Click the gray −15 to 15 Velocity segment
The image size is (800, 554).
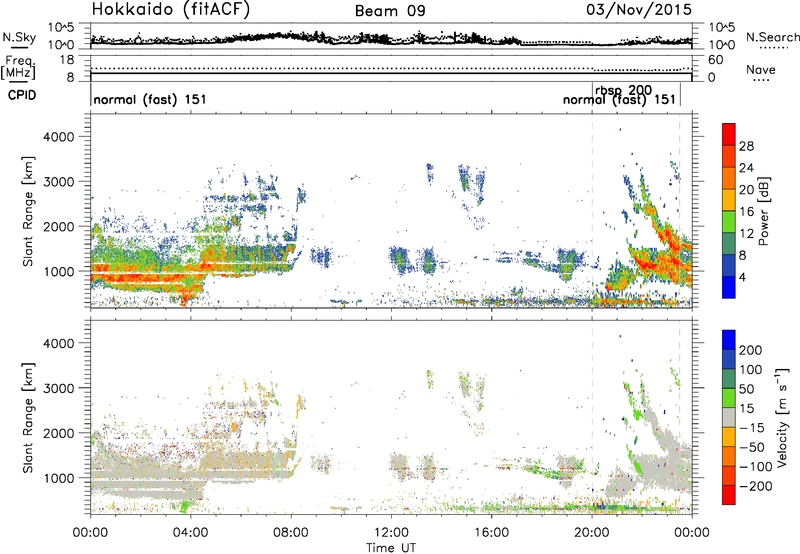[x=729, y=418]
